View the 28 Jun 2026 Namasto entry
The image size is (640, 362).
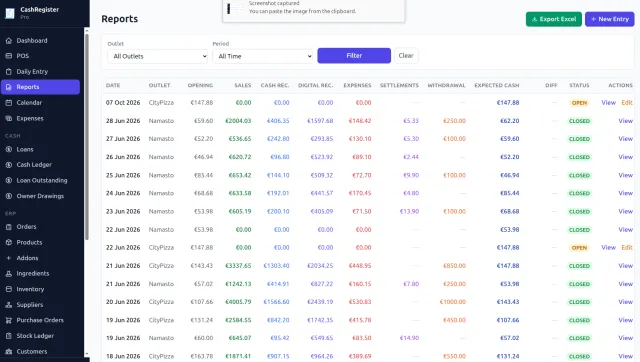(x=625, y=121)
